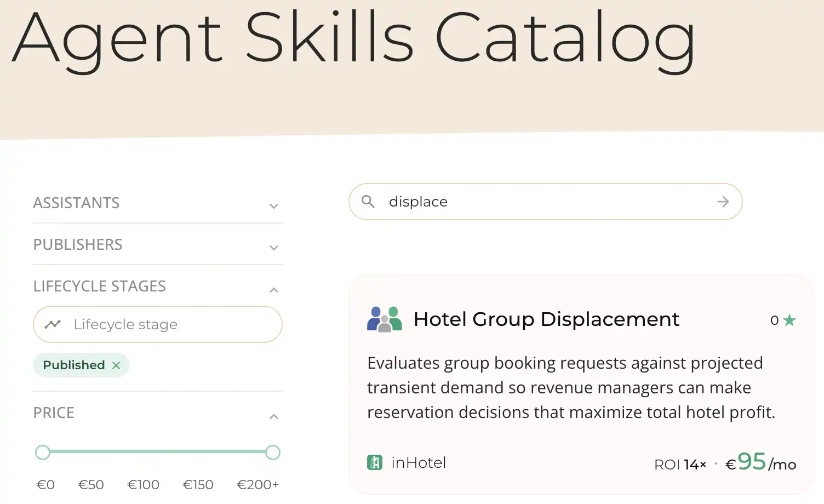Collapse the Price filter section

(274, 417)
